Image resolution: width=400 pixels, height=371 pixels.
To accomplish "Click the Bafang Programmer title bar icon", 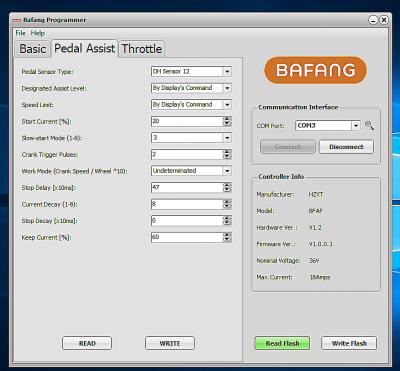I will coord(17,20).
